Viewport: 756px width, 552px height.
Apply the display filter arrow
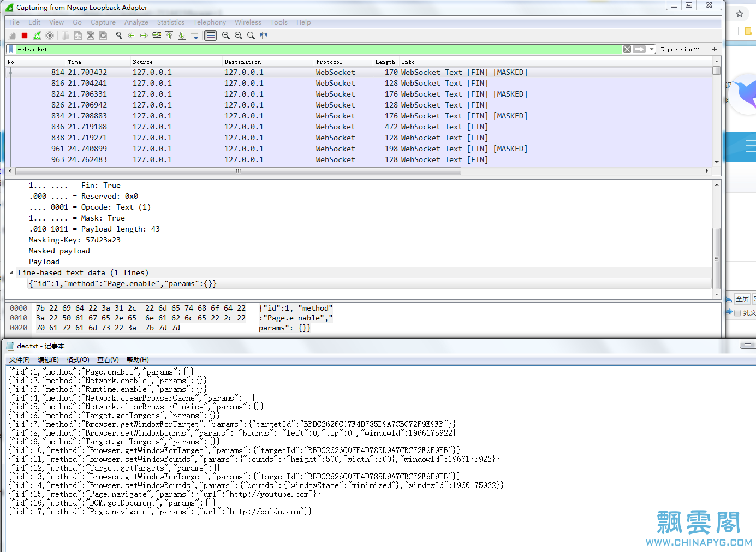[x=639, y=49]
